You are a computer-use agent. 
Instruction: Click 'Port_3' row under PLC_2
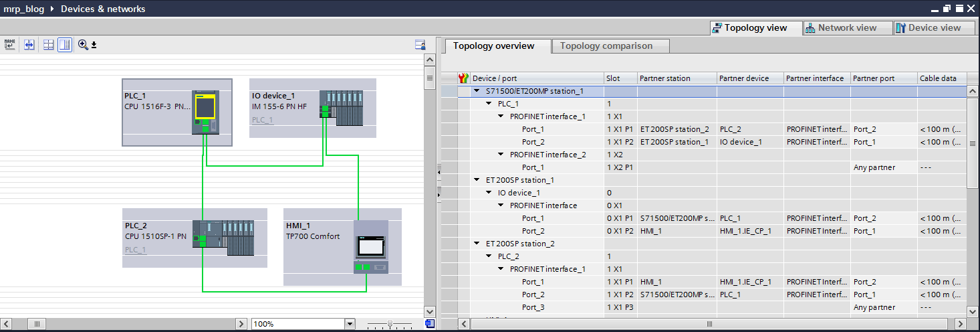tap(533, 307)
